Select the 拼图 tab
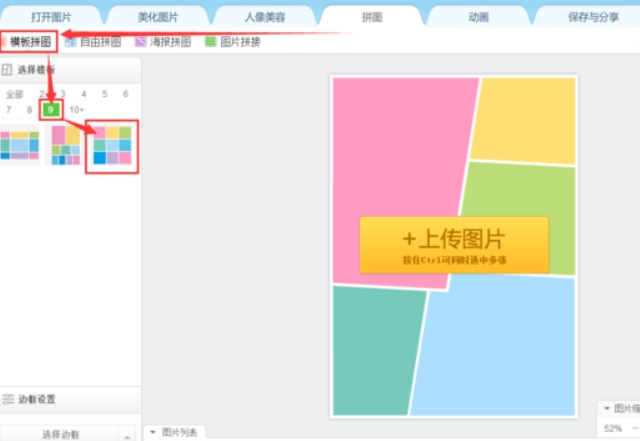The height and width of the screenshot is (441, 640). [x=372, y=17]
